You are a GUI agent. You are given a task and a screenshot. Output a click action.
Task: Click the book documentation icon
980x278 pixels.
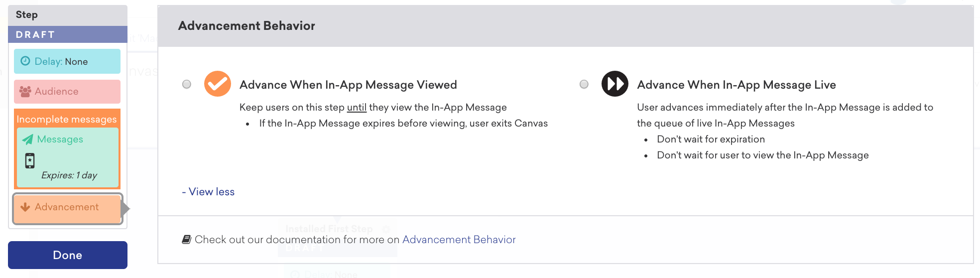[x=187, y=240]
